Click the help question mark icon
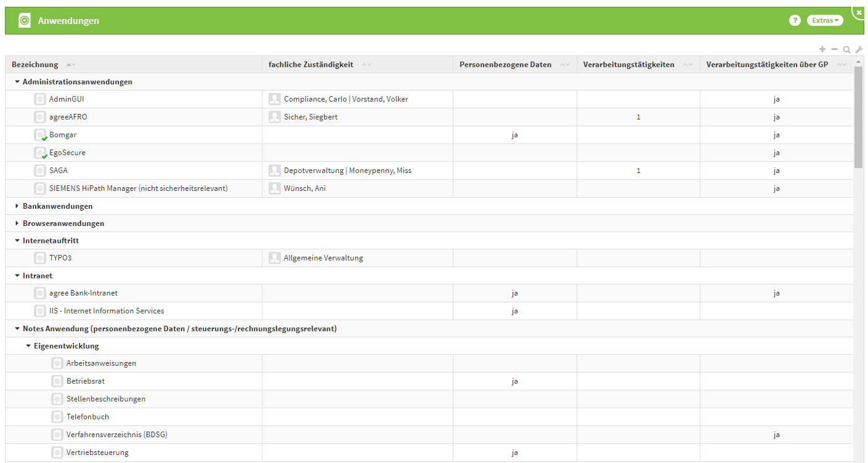 pos(795,20)
